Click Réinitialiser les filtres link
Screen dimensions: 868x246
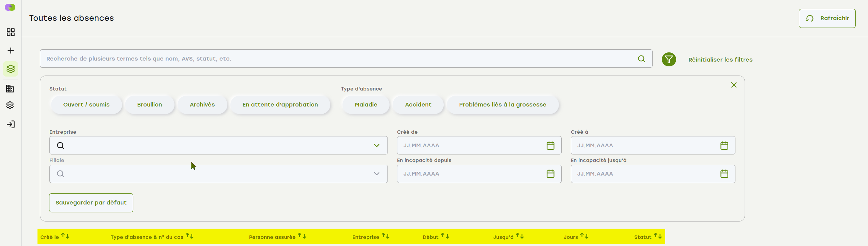(720, 60)
